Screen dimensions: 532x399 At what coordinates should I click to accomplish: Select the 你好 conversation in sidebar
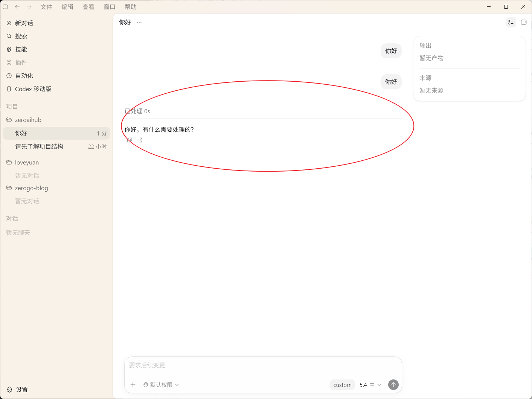[x=56, y=133]
